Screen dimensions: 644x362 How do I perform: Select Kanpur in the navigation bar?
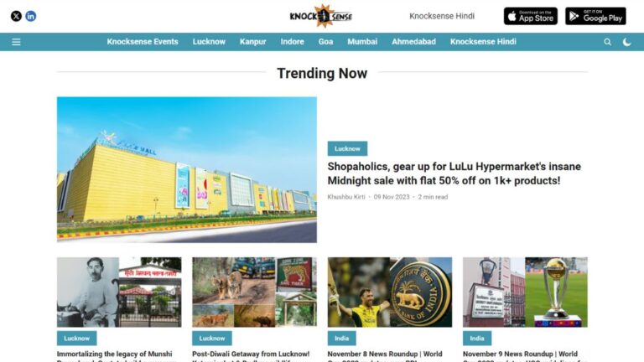pyautogui.click(x=253, y=42)
